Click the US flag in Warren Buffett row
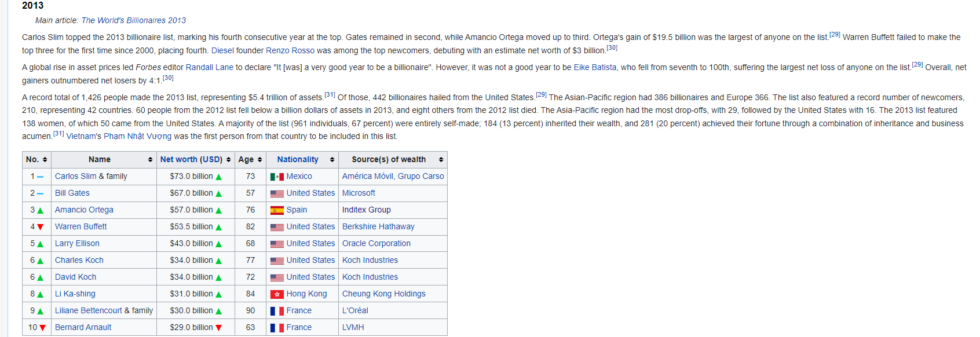This screenshot has width=980, height=337. 277,227
